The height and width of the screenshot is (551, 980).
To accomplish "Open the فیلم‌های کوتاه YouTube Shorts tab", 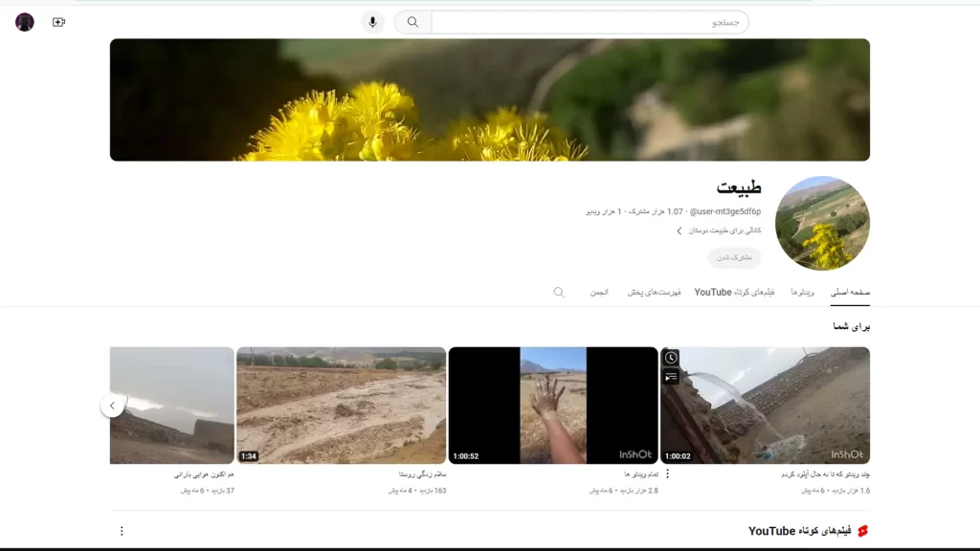I will [x=734, y=293].
